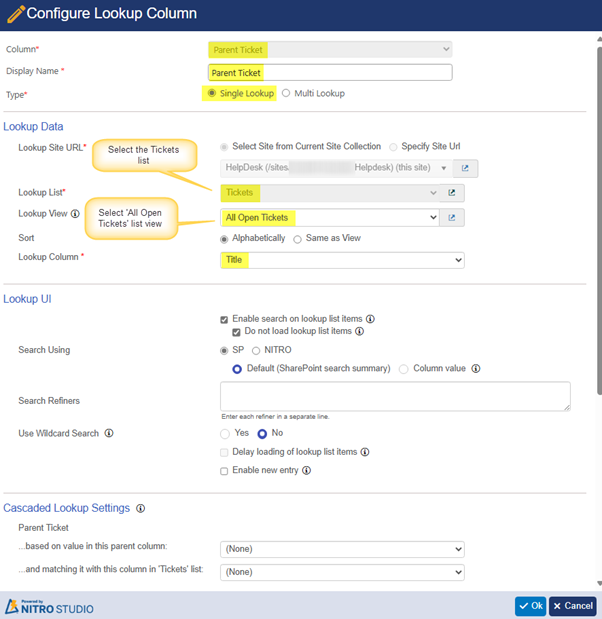Click the open-list icon beside Tickets dropdown
Image resolution: width=602 pixels, height=619 pixels.
(x=452, y=193)
